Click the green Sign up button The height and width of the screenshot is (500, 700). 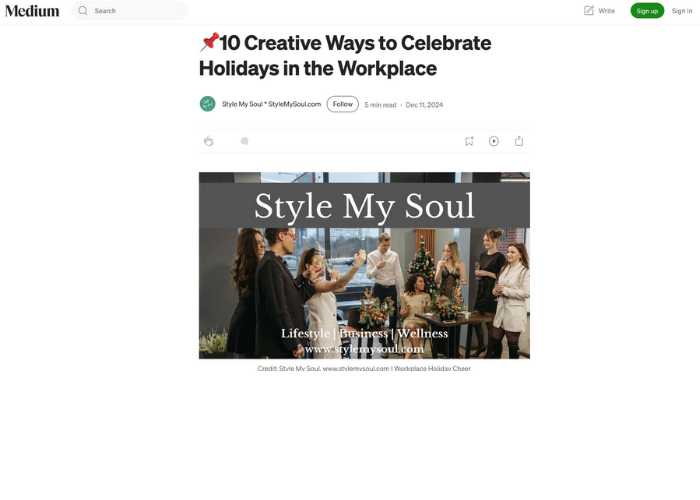[x=647, y=11]
